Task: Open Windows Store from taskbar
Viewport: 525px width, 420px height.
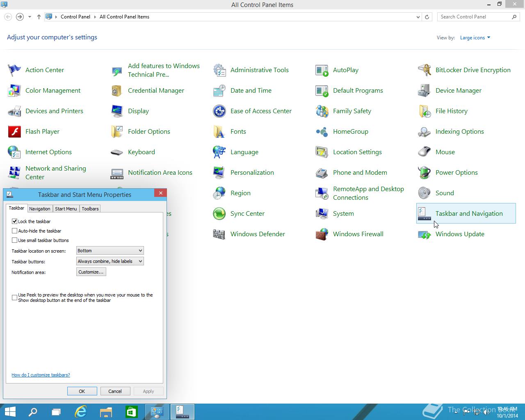Action: [x=131, y=412]
